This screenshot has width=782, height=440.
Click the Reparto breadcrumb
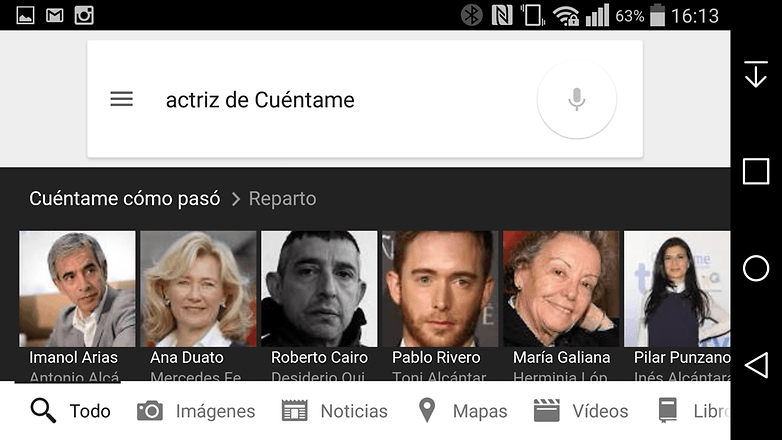pos(282,199)
